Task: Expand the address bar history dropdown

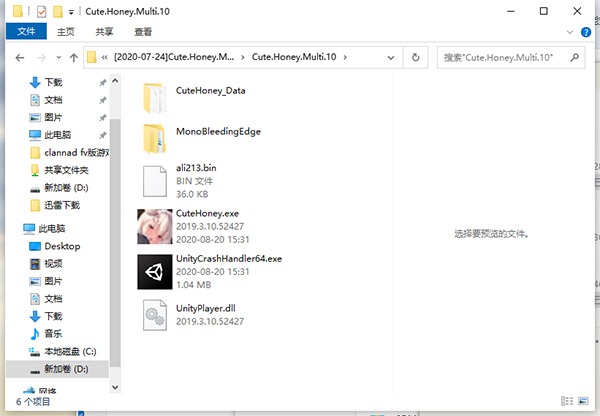Action: 391,58
